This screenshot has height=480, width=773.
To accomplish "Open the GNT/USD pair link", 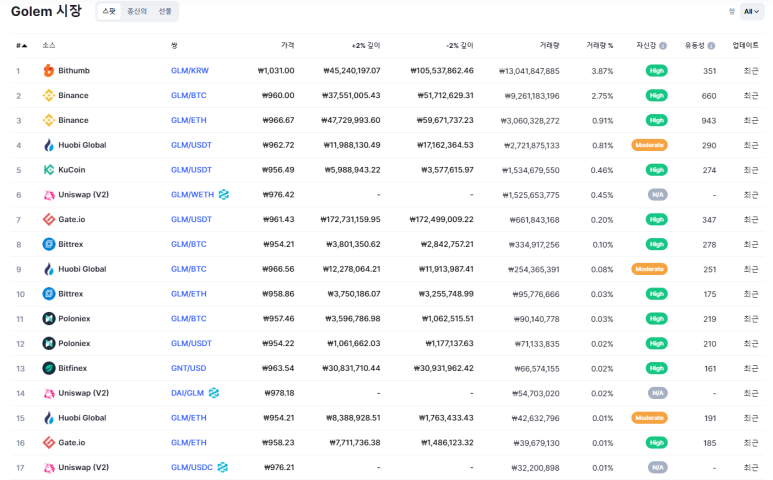I will point(188,368).
